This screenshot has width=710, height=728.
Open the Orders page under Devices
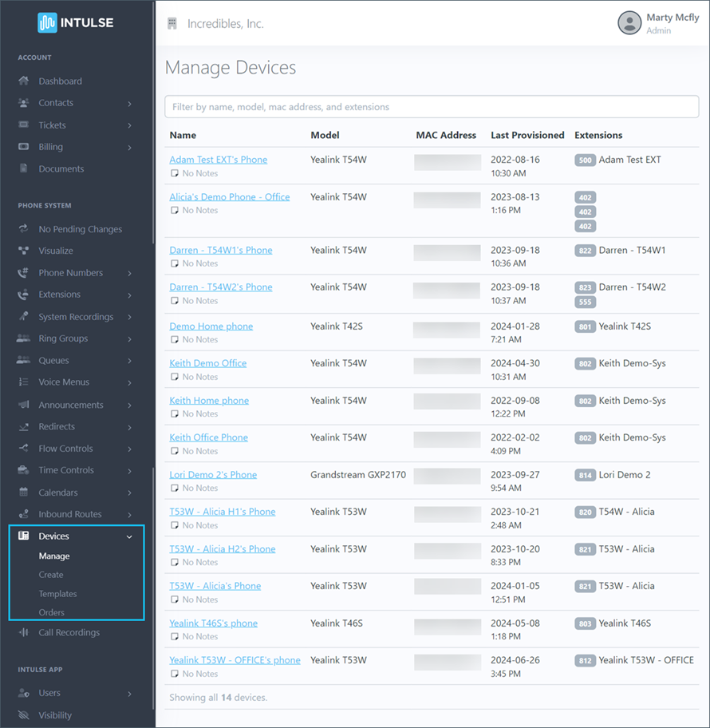click(51, 612)
